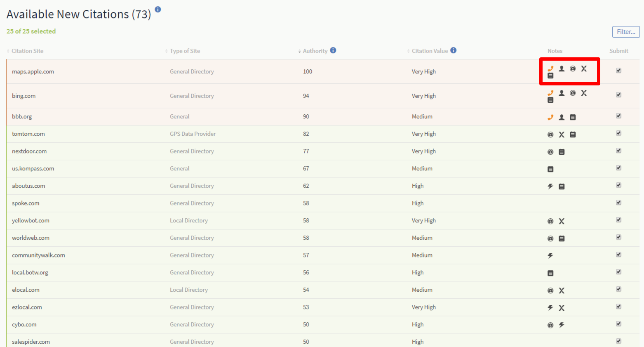This screenshot has width=644, height=347.
Task: Click the orange phone icon in bbb.org row
Action: [x=550, y=117]
